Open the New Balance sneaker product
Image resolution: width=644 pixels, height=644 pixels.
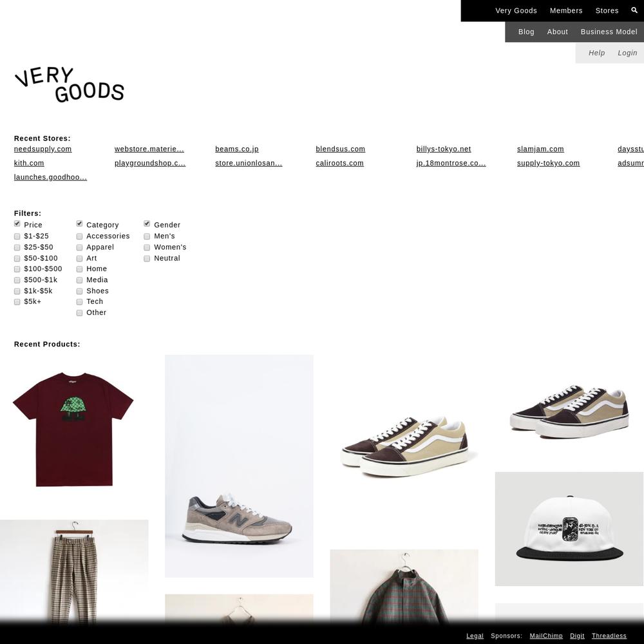(x=239, y=466)
